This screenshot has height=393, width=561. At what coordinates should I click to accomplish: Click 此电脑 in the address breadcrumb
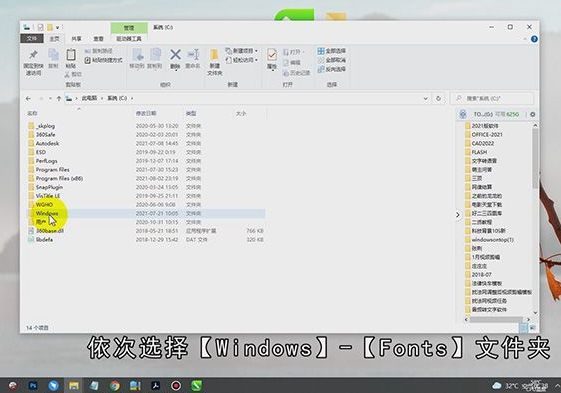[89, 98]
